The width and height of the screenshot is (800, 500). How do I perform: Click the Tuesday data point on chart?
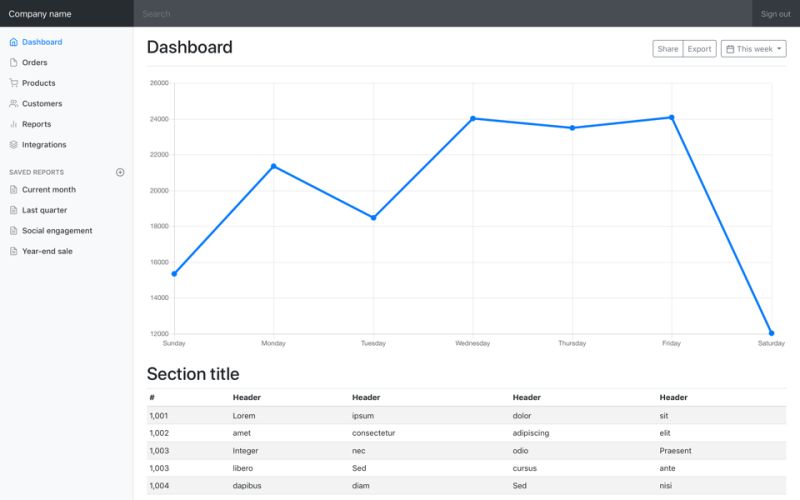373,218
